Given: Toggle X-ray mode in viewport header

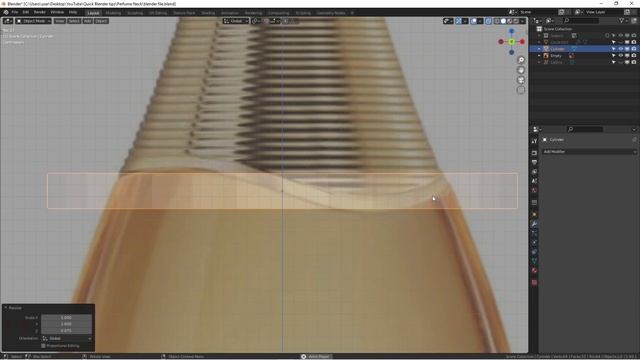Looking at the screenshot, I should point(488,21).
